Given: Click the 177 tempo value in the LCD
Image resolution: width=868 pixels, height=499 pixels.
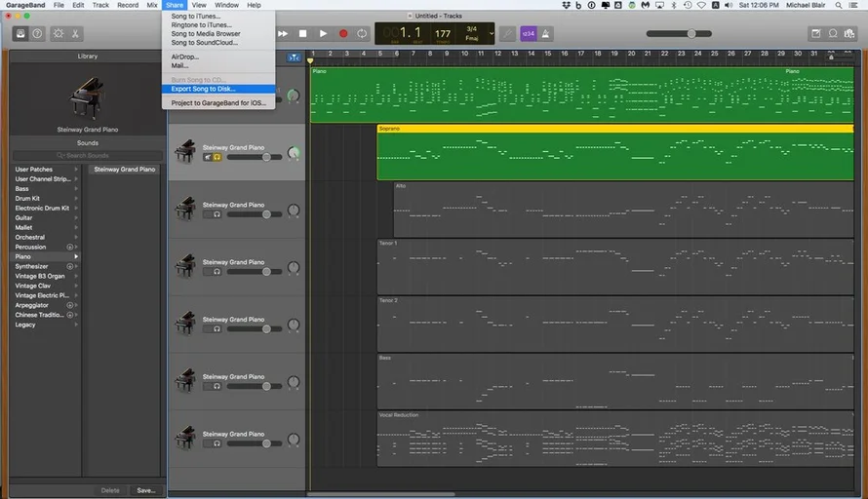Looking at the screenshot, I should tap(443, 34).
